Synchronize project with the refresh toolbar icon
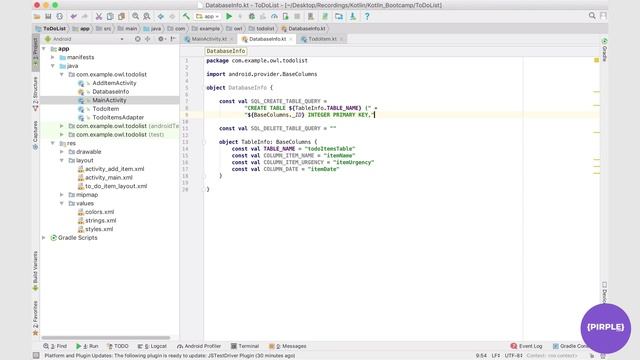Screen dimensions: 640x360 click(60, 16)
